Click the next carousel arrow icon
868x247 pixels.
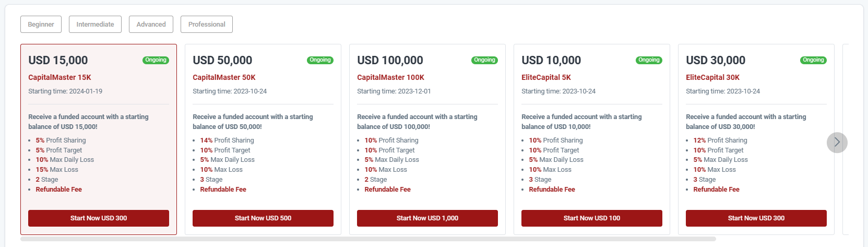coord(837,143)
